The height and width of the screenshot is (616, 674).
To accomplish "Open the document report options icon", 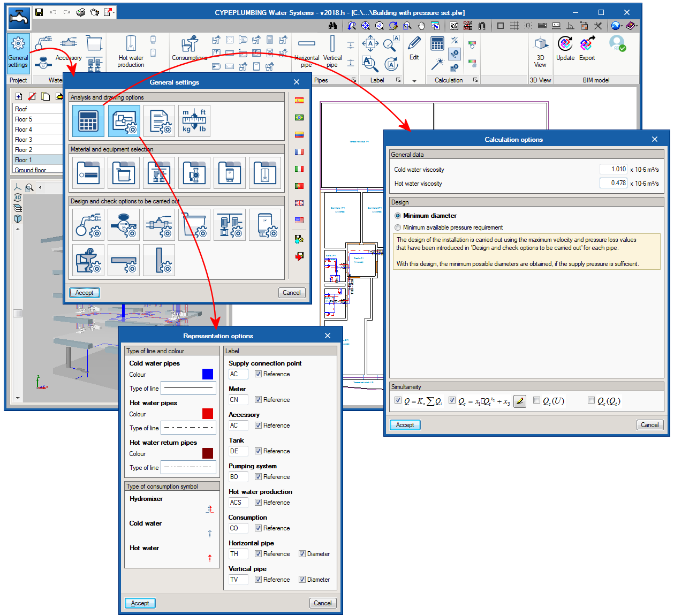I will pyautogui.click(x=160, y=121).
